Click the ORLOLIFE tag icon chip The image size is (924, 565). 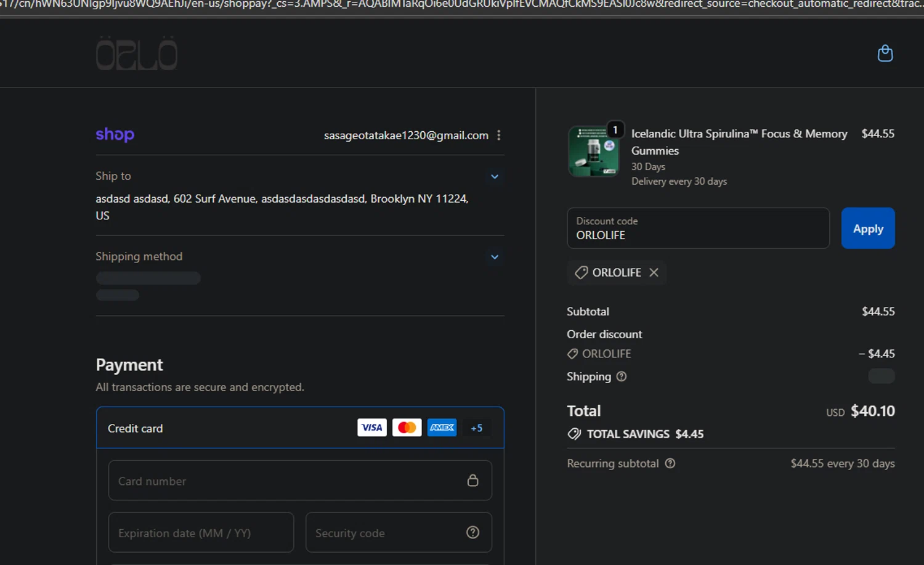click(581, 272)
